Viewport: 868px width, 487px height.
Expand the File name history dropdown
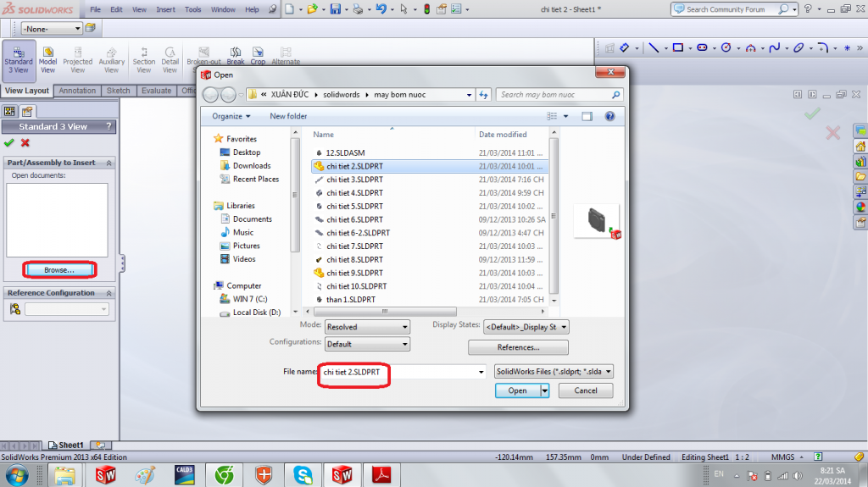point(481,372)
